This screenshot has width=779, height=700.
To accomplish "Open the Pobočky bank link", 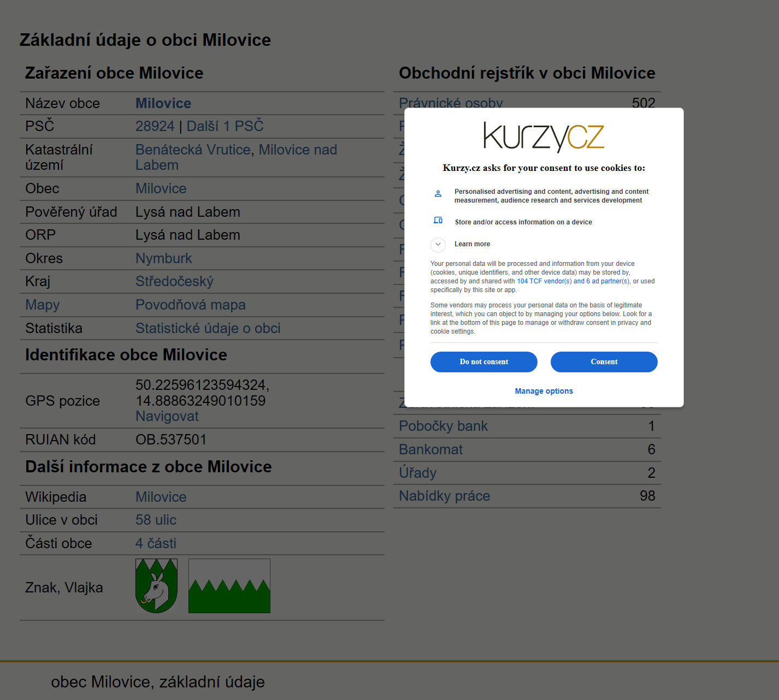I will pyautogui.click(x=443, y=426).
